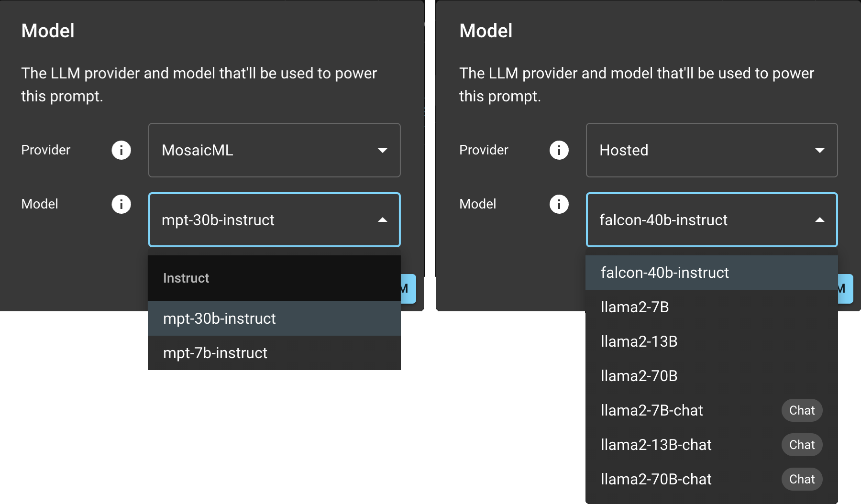Open the Hosted provider dropdown

pyautogui.click(x=711, y=150)
